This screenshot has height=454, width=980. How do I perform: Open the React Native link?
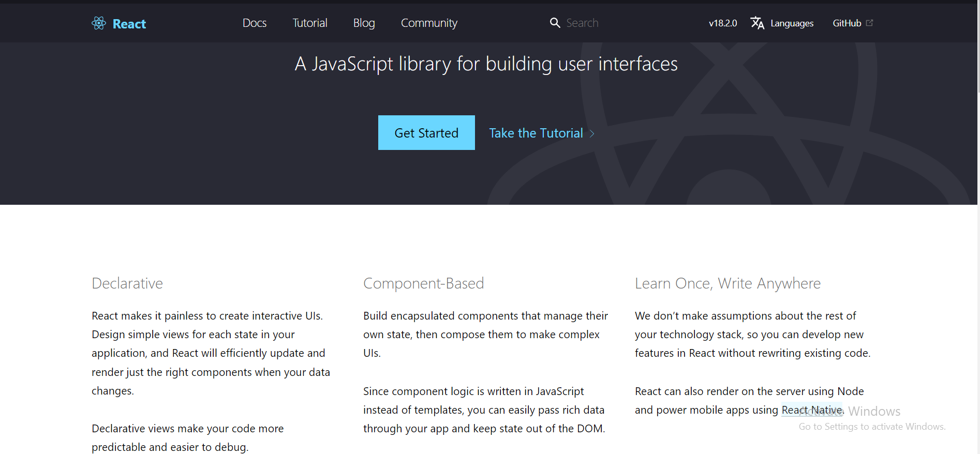(812, 410)
